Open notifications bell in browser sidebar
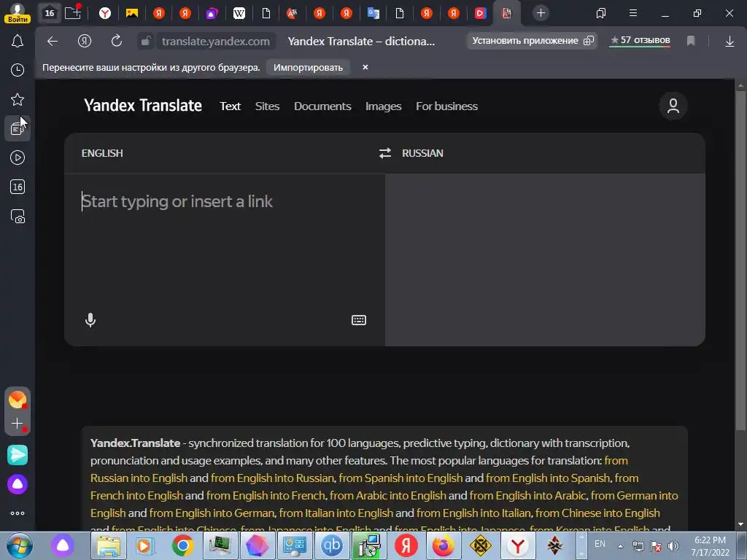This screenshot has height=560, width=747. [18, 41]
